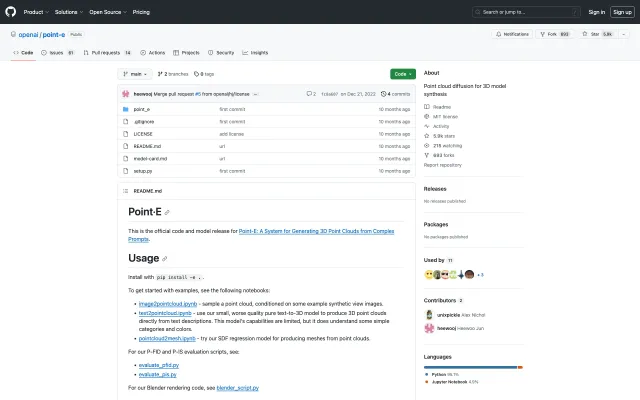Open the image2pointcloud.ipynb link
This screenshot has width=640, height=400.
pyautogui.click(x=166, y=301)
